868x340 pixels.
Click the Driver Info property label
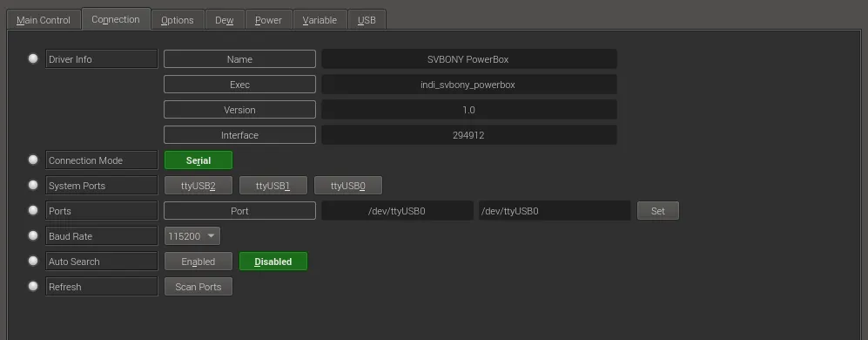click(102, 58)
